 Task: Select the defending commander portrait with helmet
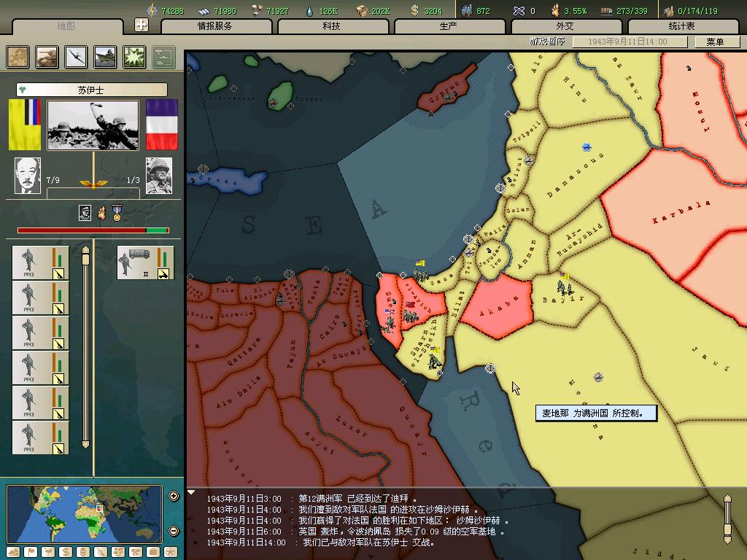tap(159, 176)
